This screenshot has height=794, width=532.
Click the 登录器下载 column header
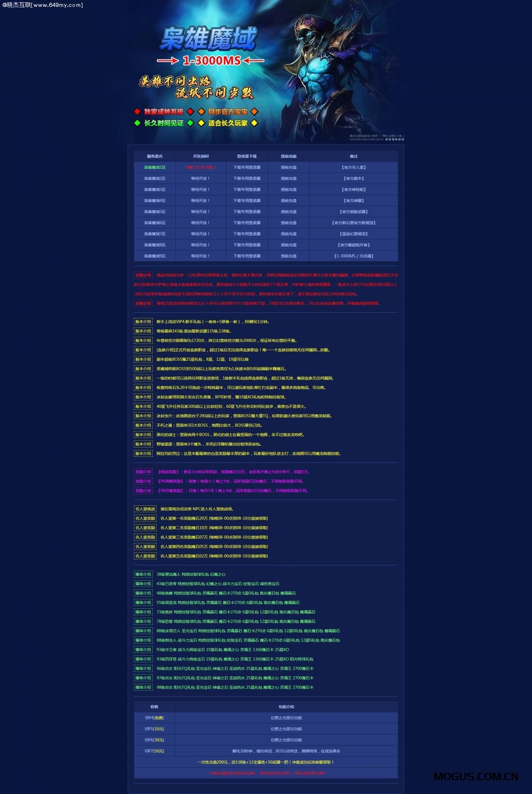click(x=247, y=157)
